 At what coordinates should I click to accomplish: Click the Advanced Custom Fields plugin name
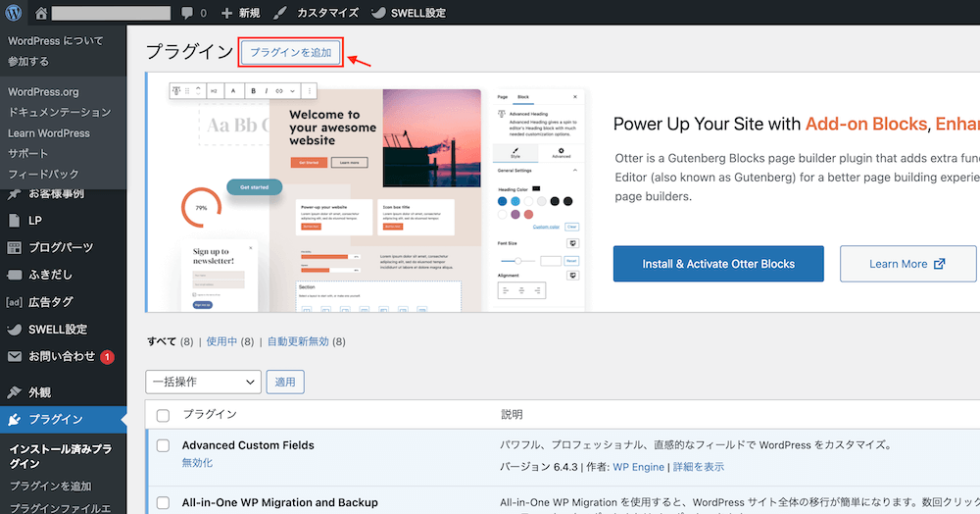(x=248, y=446)
